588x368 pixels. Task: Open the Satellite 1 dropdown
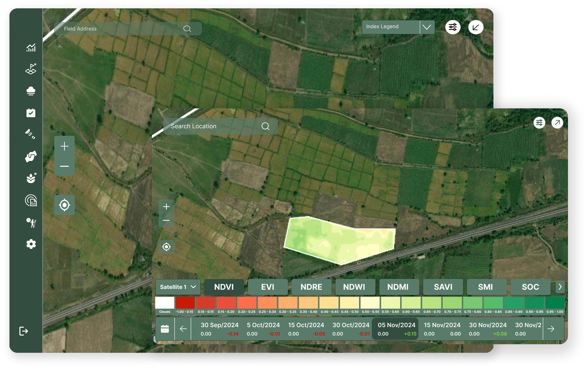pyautogui.click(x=178, y=287)
